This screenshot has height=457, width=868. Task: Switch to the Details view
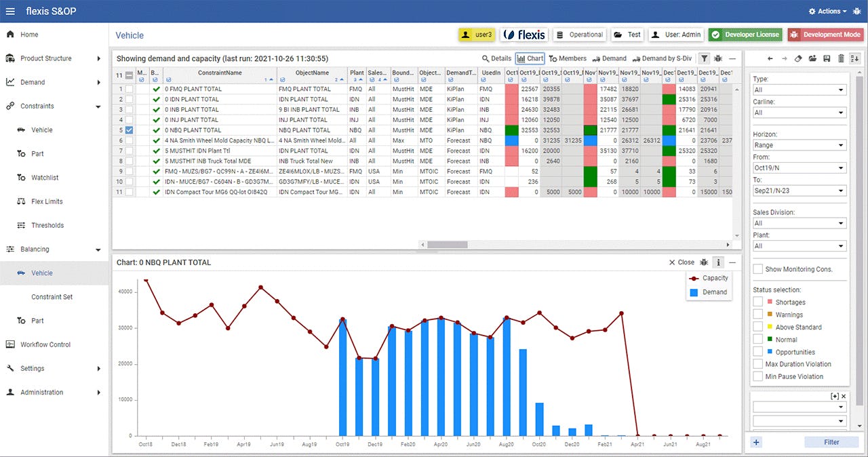click(496, 59)
